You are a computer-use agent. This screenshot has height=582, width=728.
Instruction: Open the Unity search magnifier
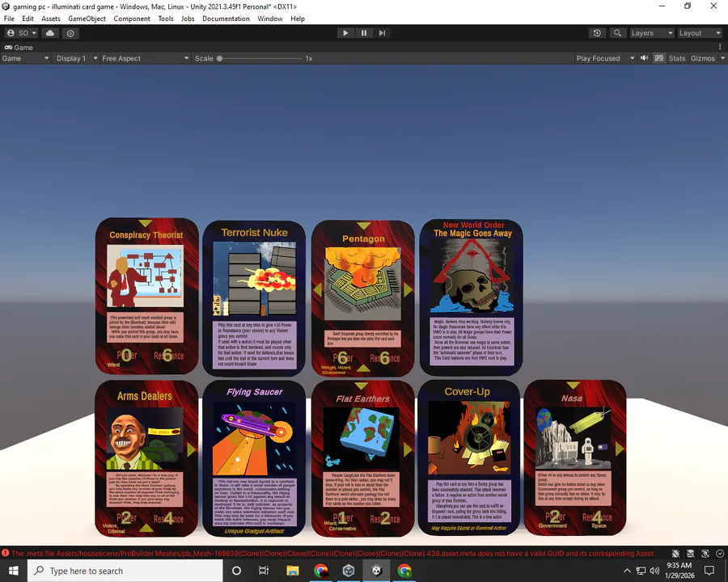617,33
